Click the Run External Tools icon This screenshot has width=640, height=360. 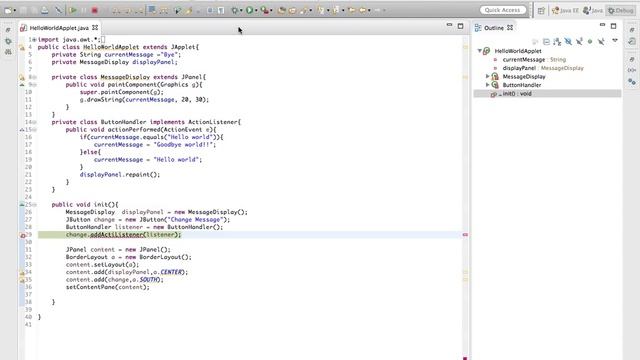(x=265, y=10)
